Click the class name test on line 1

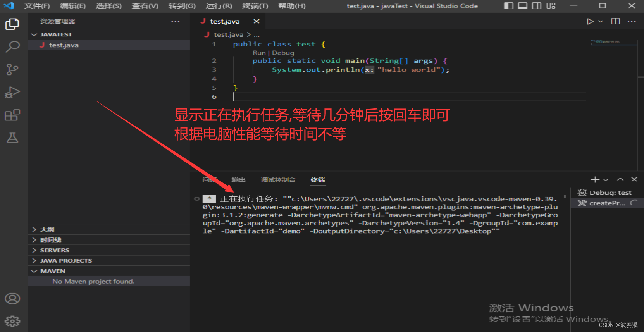306,44
